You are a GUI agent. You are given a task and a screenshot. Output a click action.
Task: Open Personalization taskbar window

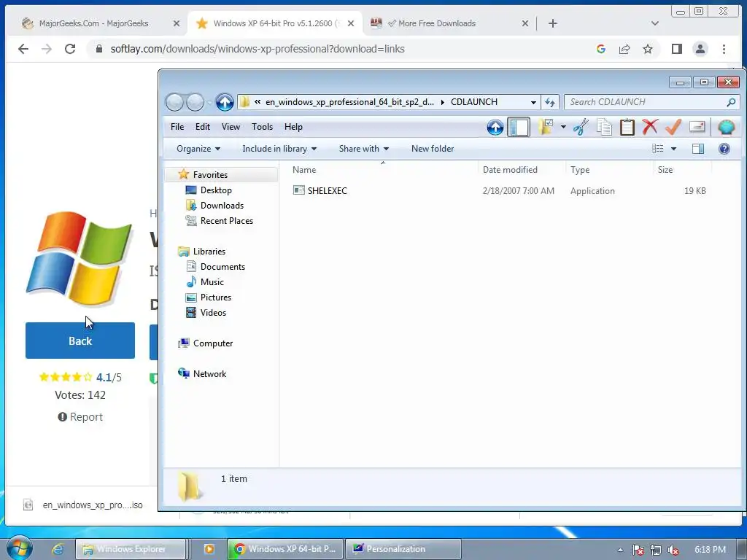(403, 549)
